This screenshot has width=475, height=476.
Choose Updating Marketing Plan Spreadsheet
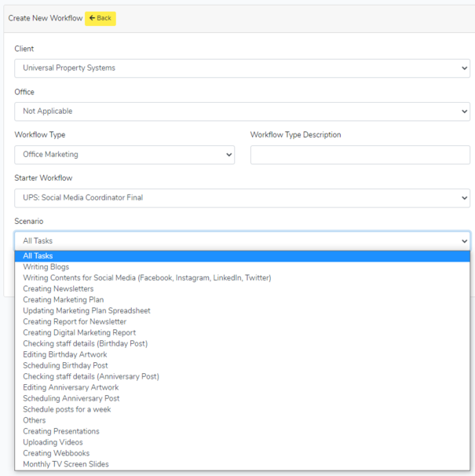point(86,311)
